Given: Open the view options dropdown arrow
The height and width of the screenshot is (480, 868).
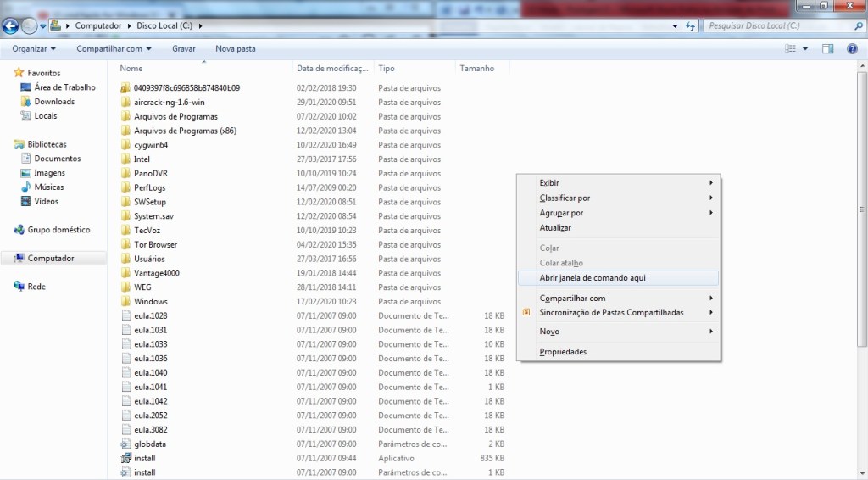Looking at the screenshot, I should point(805,49).
